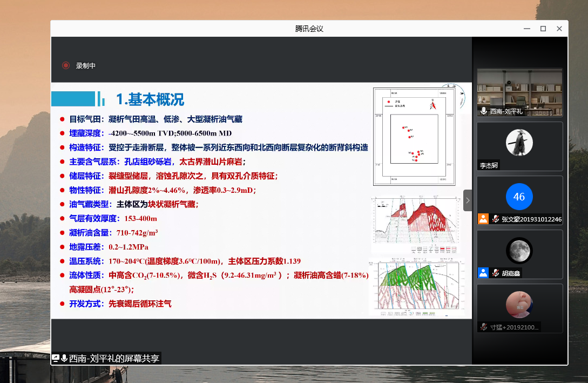Select baby photo avatar of 寸猛

tap(519, 305)
